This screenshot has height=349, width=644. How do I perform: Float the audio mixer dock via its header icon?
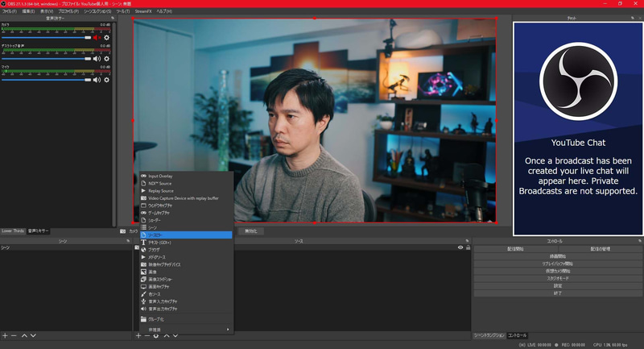(113, 18)
